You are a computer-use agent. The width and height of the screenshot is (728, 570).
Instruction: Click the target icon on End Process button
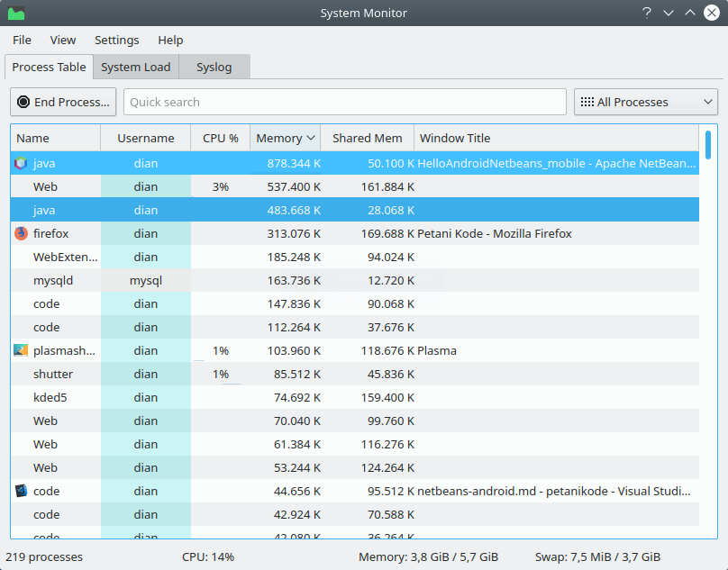click(x=24, y=102)
